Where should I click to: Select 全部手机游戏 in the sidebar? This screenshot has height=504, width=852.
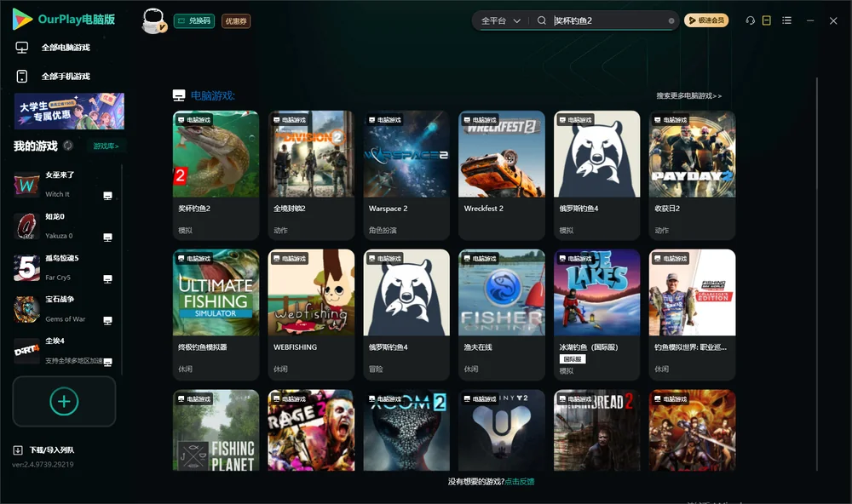tap(66, 77)
